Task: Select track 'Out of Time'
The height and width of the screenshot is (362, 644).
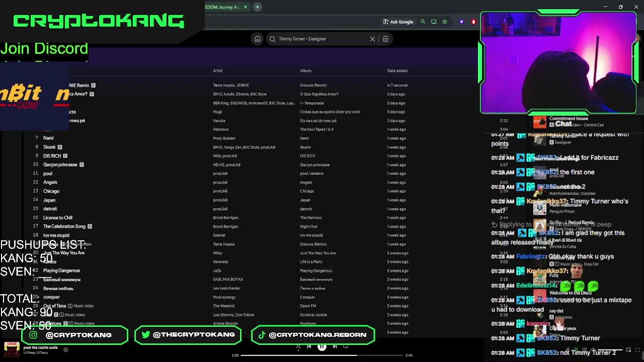Action: tap(55, 306)
